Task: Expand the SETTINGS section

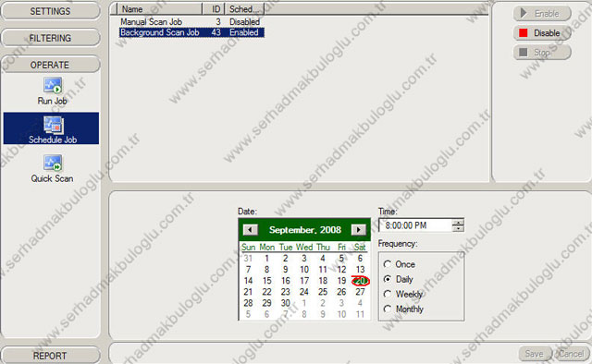Action: [51, 11]
